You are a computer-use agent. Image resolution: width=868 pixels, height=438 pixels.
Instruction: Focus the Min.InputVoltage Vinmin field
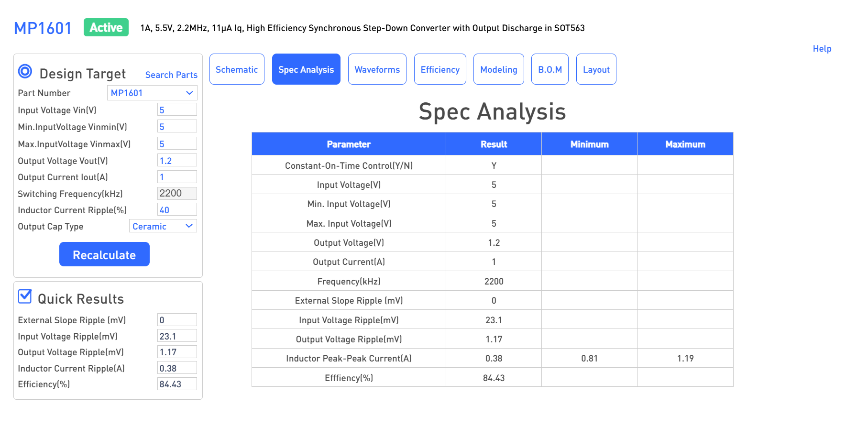click(177, 126)
